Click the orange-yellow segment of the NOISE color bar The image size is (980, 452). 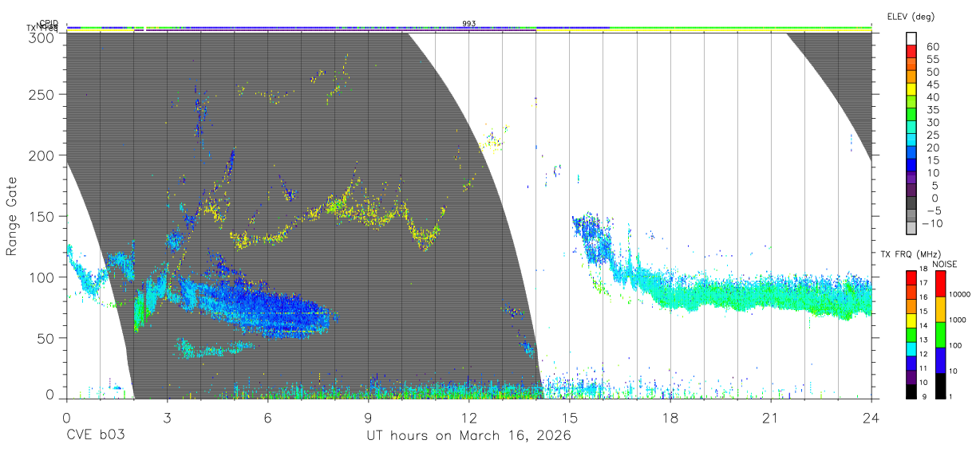click(x=940, y=309)
